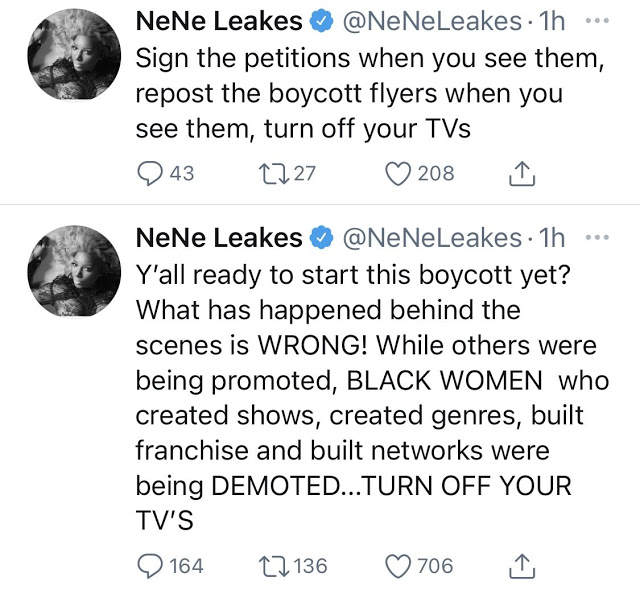This screenshot has width=640, height=594.
Task: Click NeNe Leakes name on second tweet
Action: tap(218, 238)
